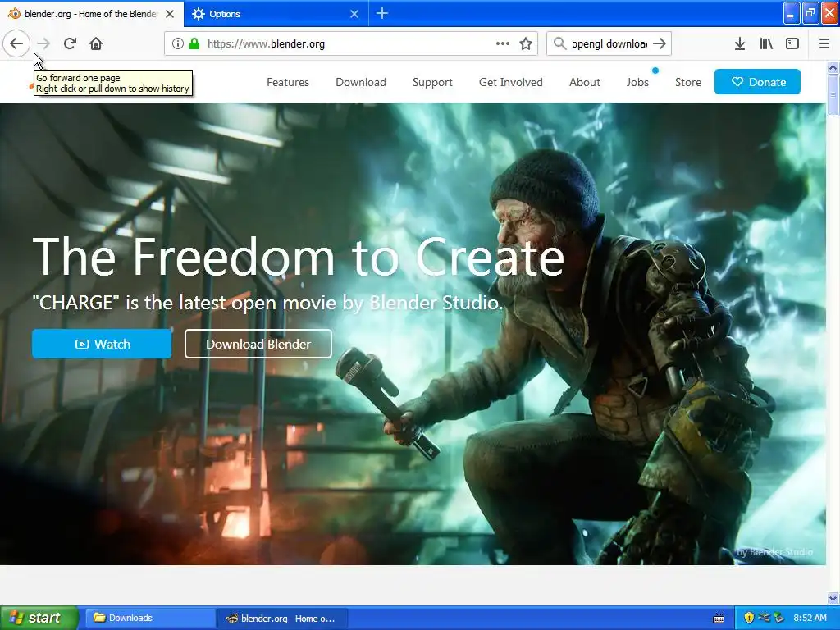Open page actions three-dot menu
Image resolution: width=840 pixels, height=630 pixels.
coord(503,44)
